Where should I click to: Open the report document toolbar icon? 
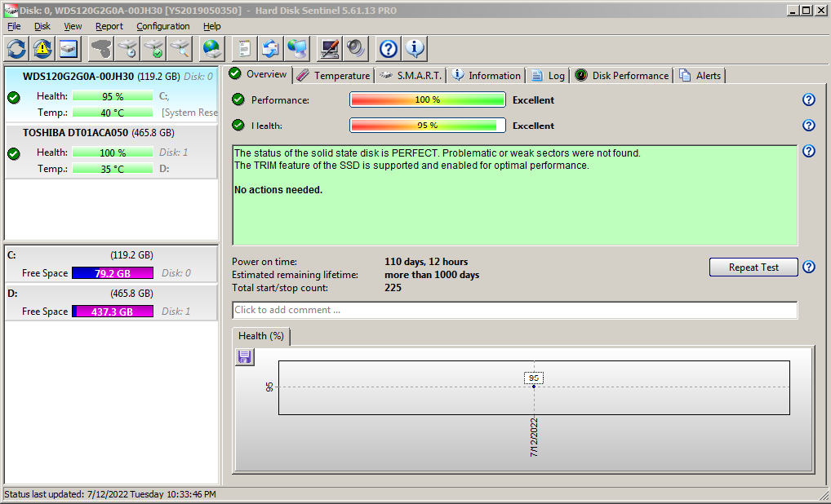pos(244,49)
